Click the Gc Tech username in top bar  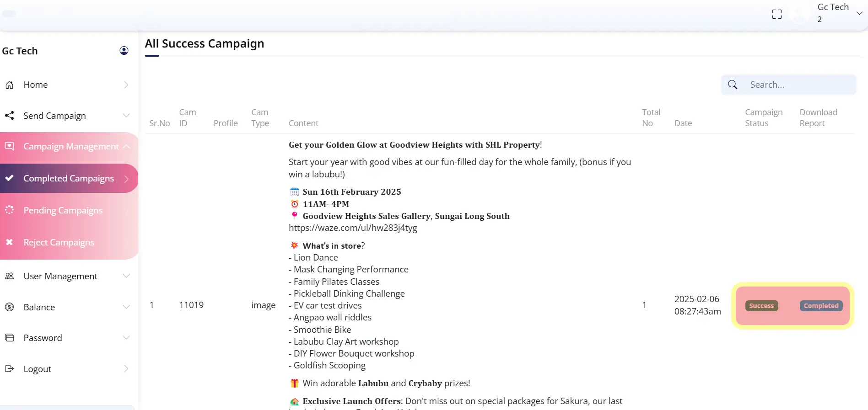click(x=833, y=7)
